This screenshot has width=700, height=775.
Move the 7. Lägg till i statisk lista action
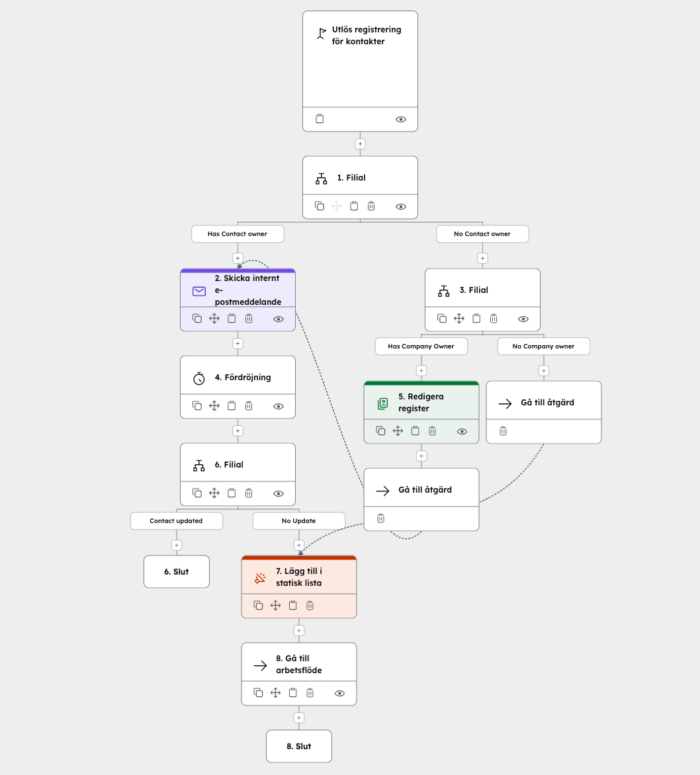click(275, 606)
